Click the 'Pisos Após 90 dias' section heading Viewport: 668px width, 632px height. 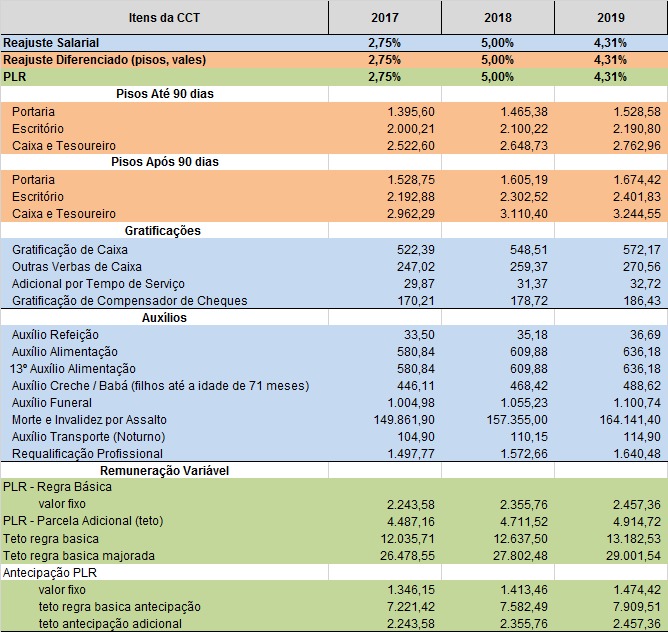coord(165,162)
